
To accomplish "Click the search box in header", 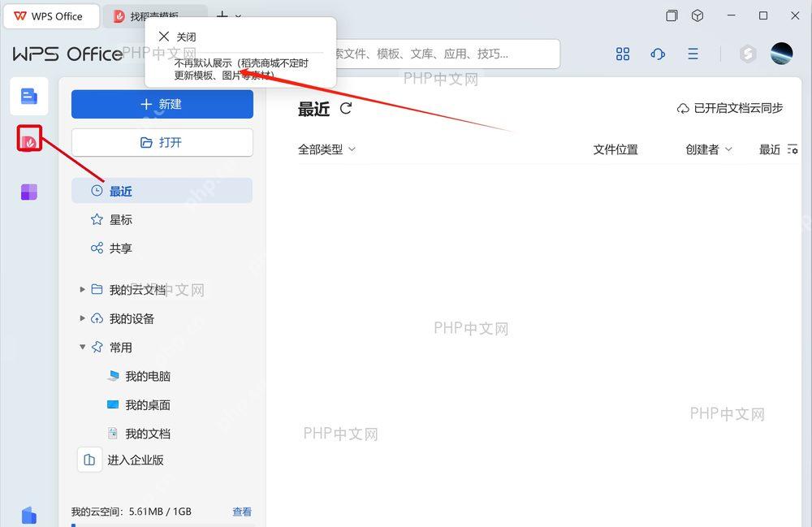I will 448,54.
